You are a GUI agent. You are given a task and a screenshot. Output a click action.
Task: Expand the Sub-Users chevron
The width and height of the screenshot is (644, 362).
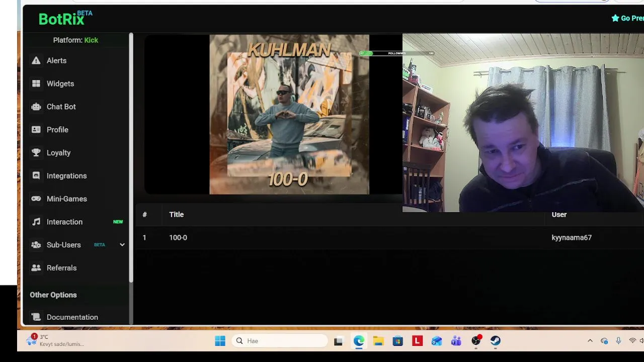pyautogui.click(x=122, y=245)
